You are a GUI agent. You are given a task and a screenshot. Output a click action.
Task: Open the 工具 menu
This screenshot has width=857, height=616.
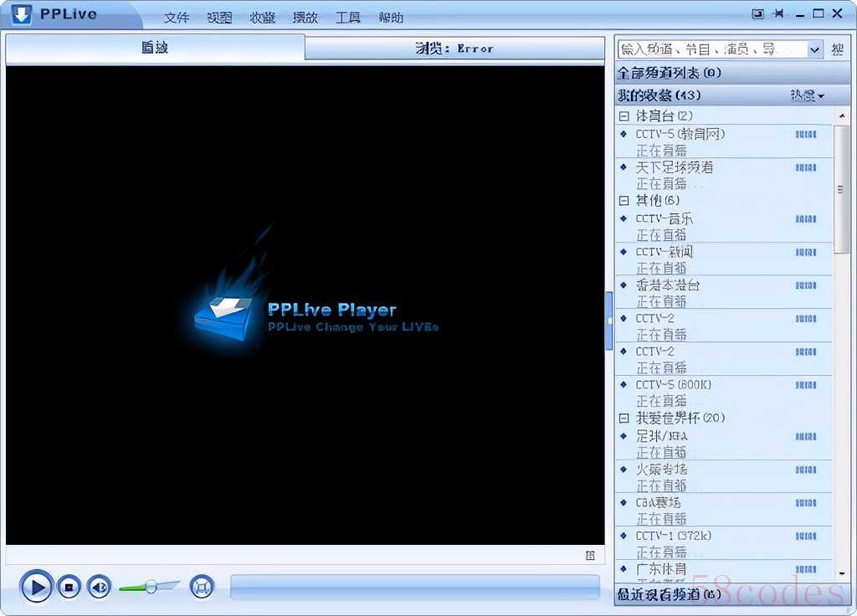347,18
